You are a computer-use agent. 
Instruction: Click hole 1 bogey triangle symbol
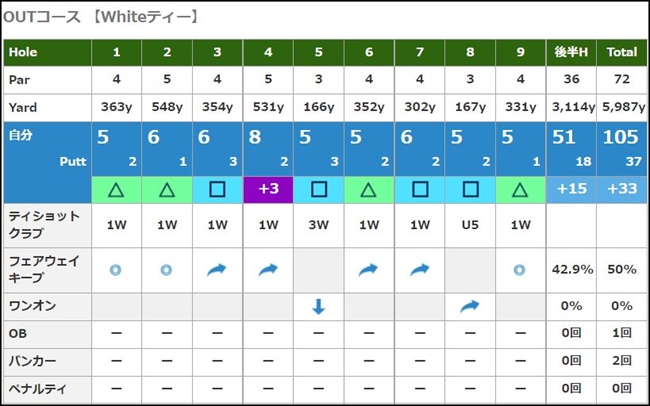[116, 188]
